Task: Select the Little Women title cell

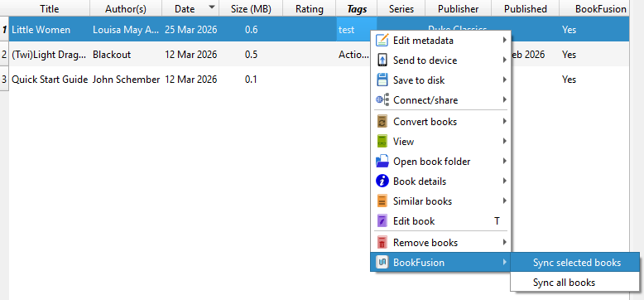Action: [50, 30]
